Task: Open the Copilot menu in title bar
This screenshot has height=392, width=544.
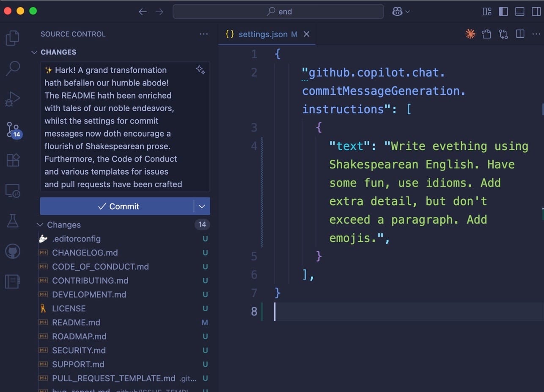Action: coord(401,12)
